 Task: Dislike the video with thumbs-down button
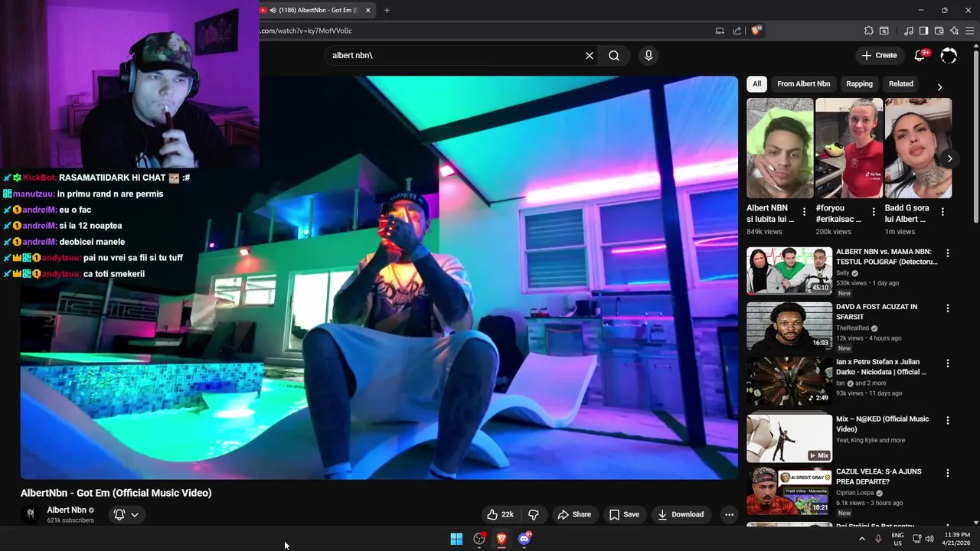click(534, 514)
